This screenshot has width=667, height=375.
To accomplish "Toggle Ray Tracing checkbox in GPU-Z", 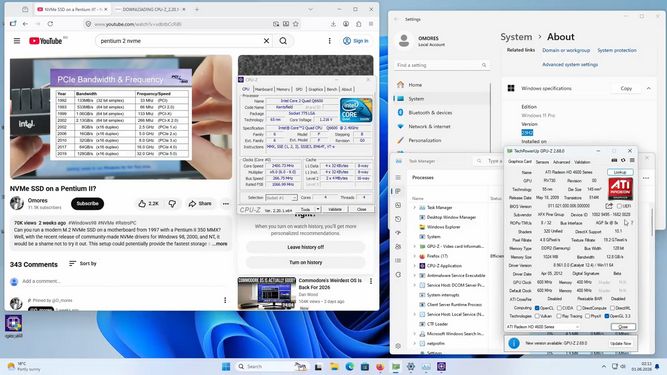I will [x=559, y=316].
